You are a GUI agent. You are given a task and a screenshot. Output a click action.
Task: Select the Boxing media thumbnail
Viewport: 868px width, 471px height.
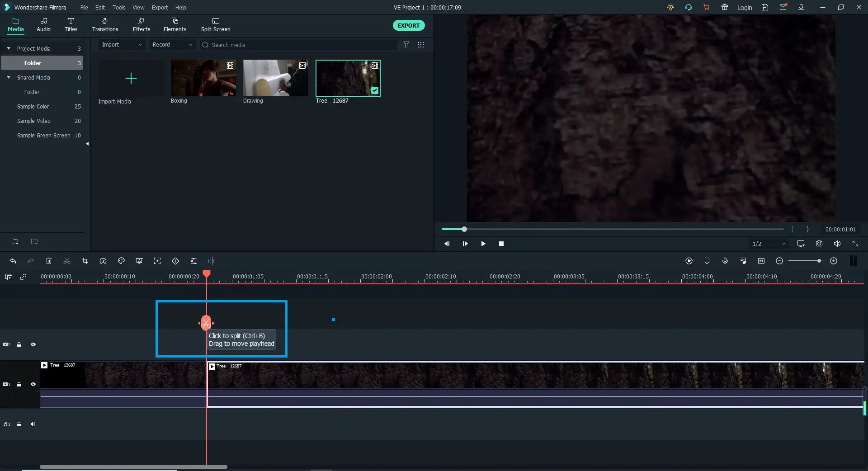(203, 78)
